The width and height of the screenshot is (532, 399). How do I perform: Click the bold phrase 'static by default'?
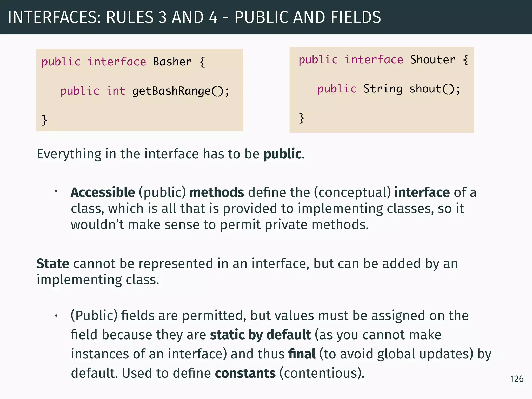click(x=260, y=335)
